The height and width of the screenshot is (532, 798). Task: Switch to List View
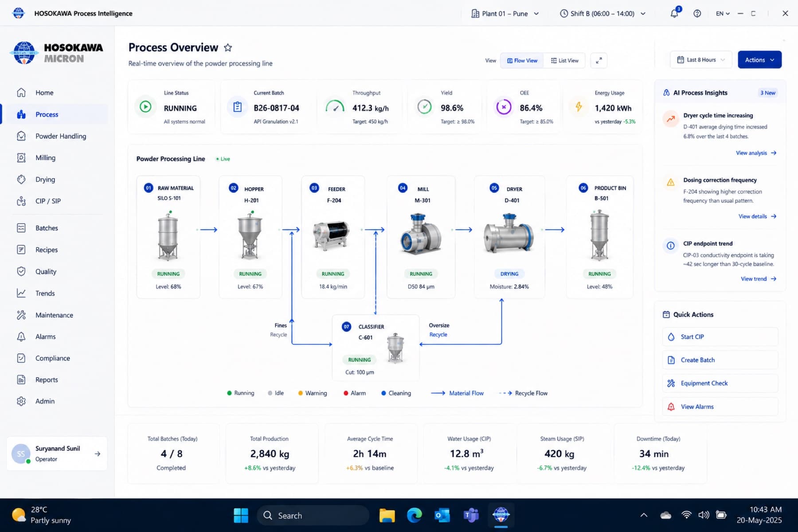564,60
